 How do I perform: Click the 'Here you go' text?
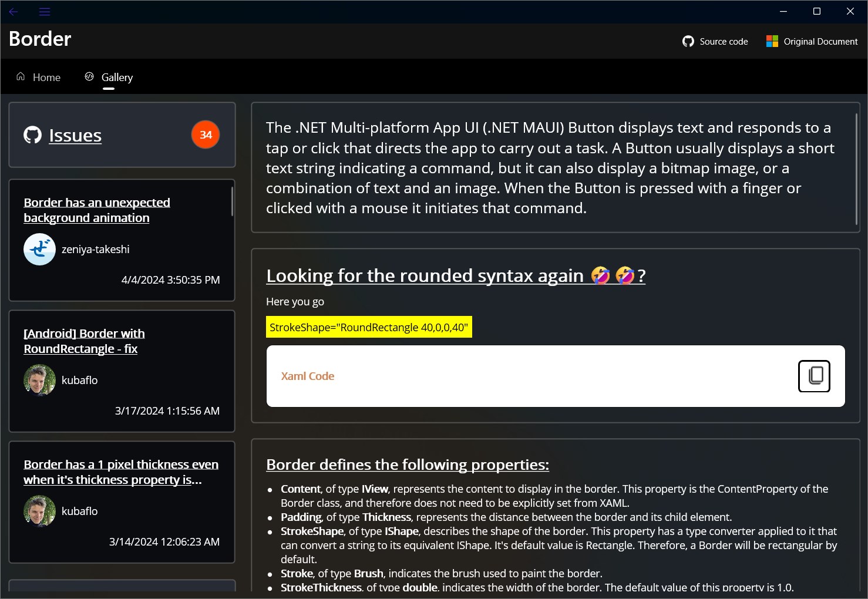point(295,301)
